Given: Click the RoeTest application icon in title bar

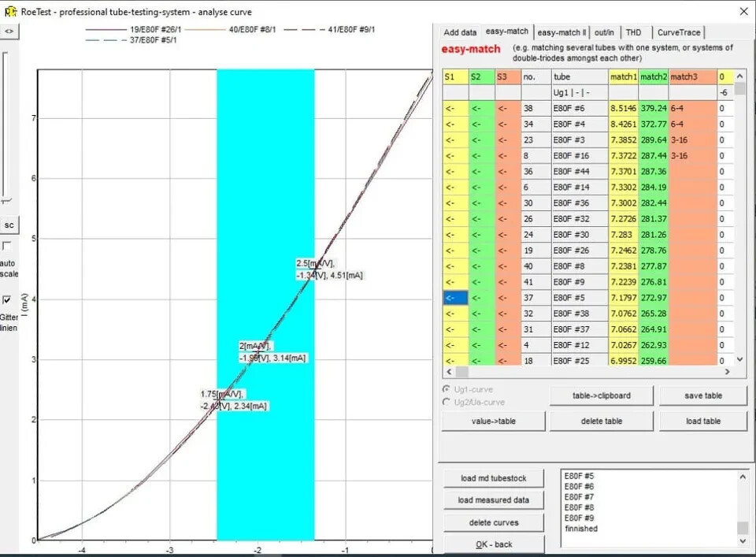Looking at the screenshot, I should [x=10, y=11].
